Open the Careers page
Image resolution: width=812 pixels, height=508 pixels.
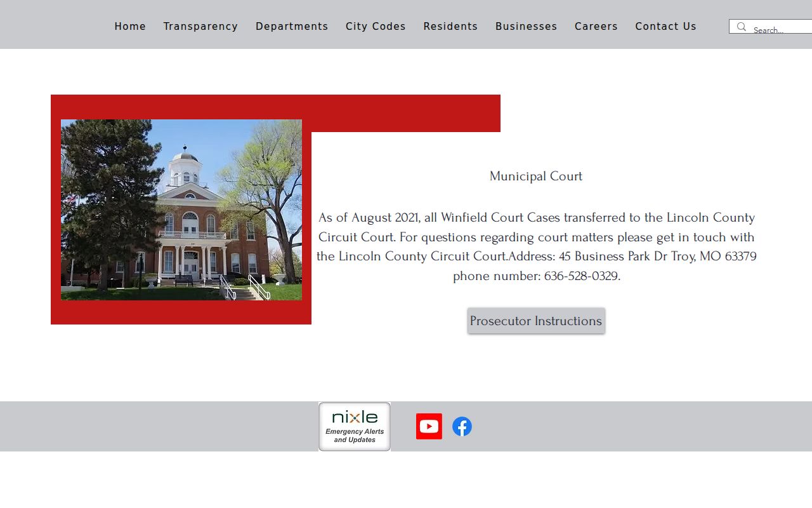tap(596, 27)
